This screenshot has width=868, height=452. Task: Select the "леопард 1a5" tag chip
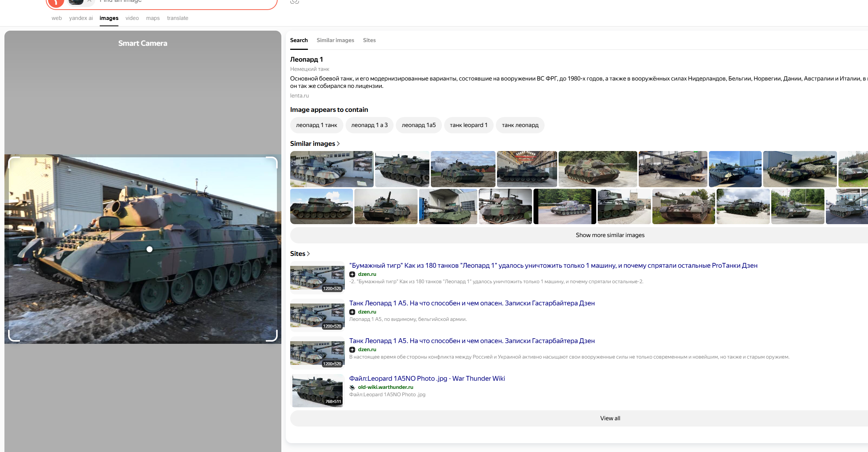tap(419, 125)
